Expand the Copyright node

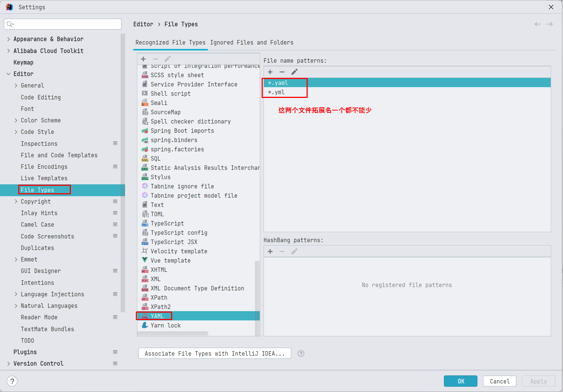point(16,201)
